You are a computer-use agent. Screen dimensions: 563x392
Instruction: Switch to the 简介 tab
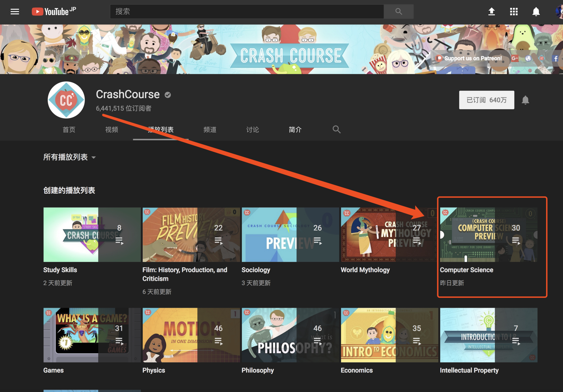pos(295,129)
